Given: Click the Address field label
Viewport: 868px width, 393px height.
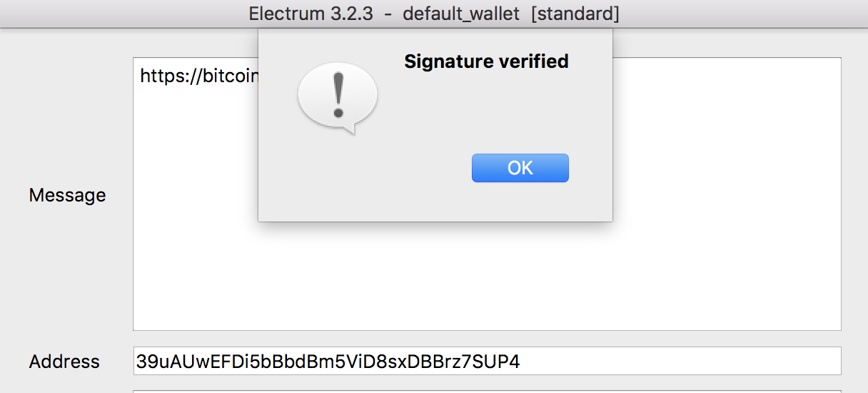Looking at the screenshot, I should tap(64, 362).
